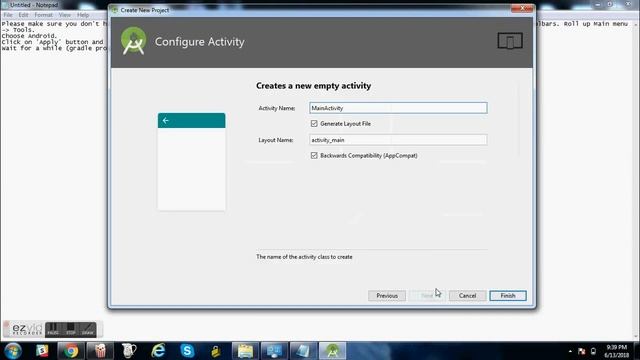Open Skype from the taskbar
The width and height of the screenshot is (640, 360).
click(x=187, y=351)
